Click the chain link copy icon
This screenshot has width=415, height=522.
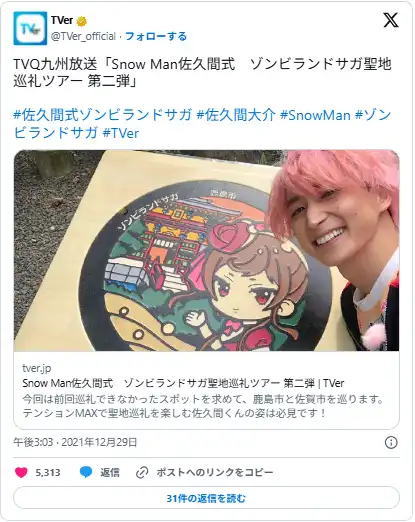click(x=142, y=473)
